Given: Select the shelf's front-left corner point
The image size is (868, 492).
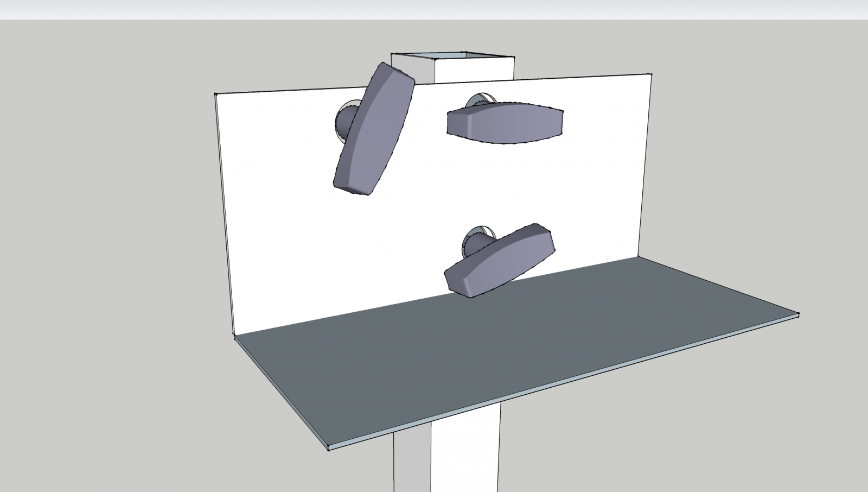Looking at the screenshot, I should [x=329, y=448].
